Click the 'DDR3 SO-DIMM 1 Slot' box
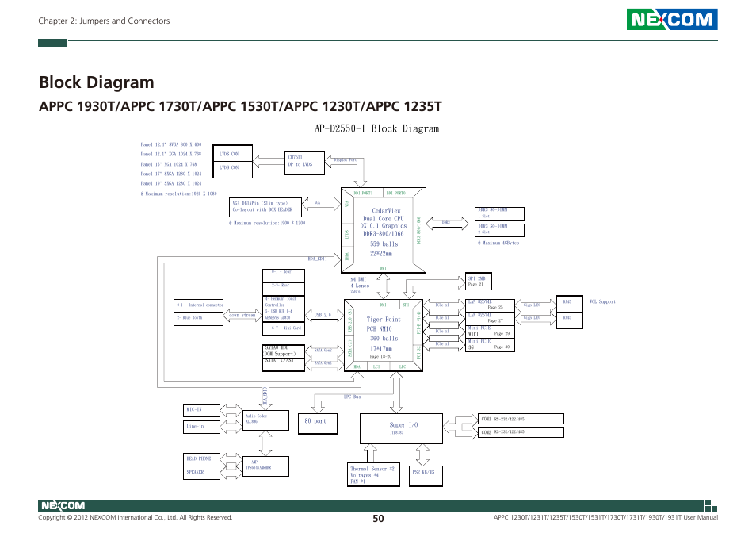 (499, 213)
